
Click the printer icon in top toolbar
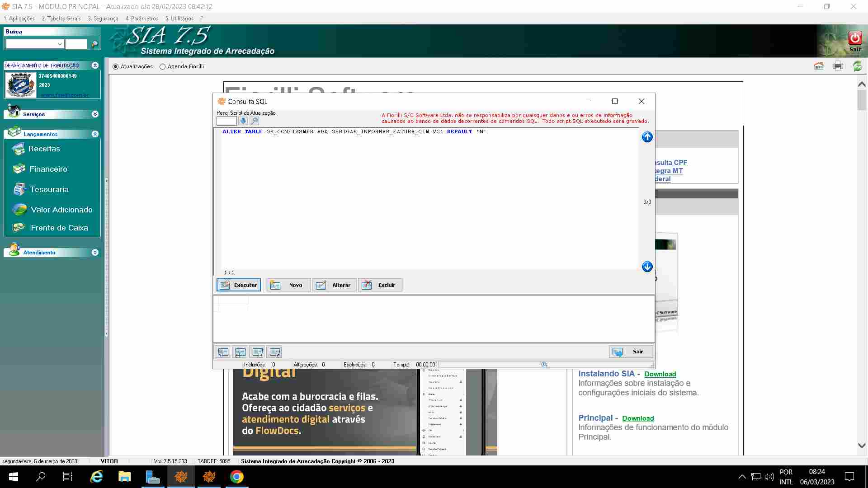(838, 66)
